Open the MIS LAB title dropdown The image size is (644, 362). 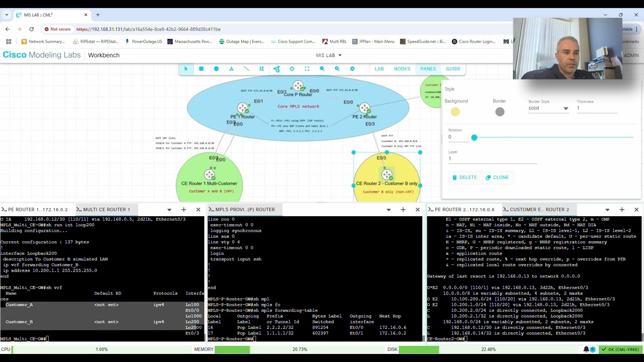pyautogui.click(x=329, y=55)
